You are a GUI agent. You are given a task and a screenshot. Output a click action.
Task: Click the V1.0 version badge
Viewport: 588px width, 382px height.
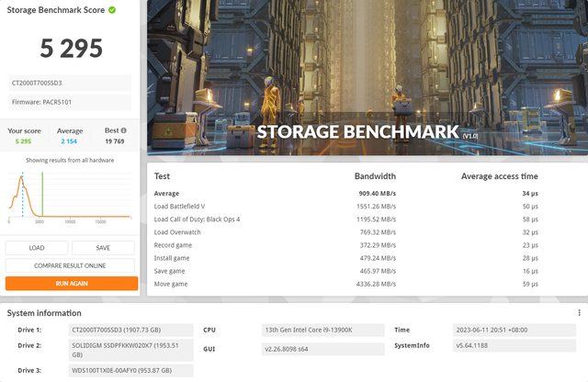(x=470, y=134)
